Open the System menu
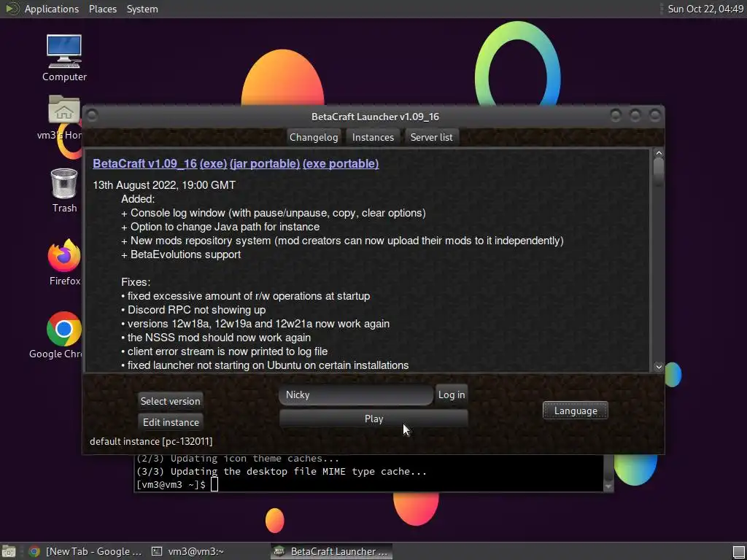 click(142, 9)
